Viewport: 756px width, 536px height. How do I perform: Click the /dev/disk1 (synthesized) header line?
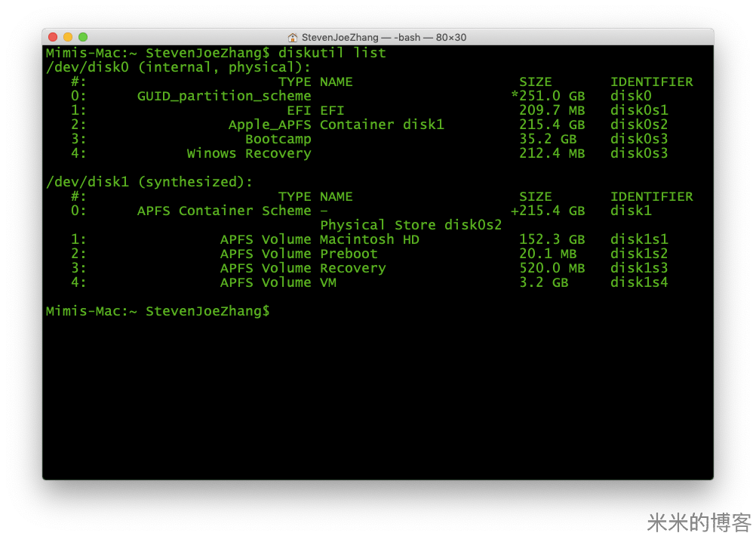coord(149,182)
